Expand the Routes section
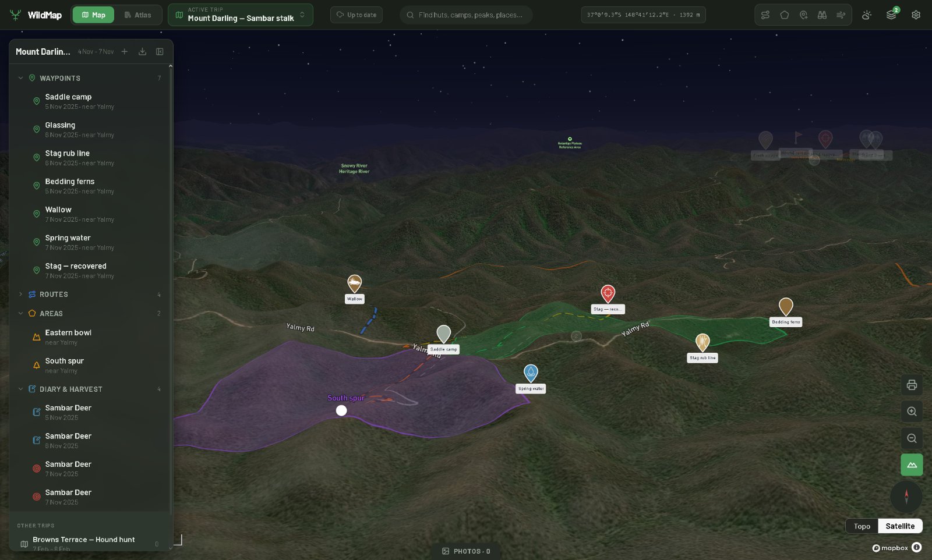 tap(20, 294)
